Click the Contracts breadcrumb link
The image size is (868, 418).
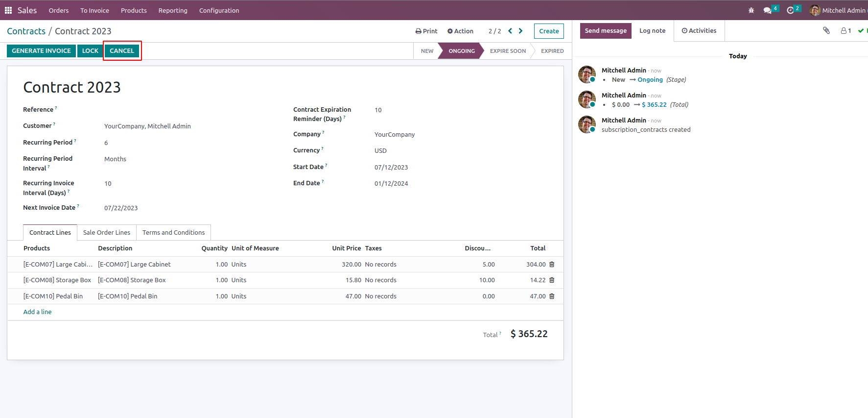pyautogui.click(x=26, y=31)
